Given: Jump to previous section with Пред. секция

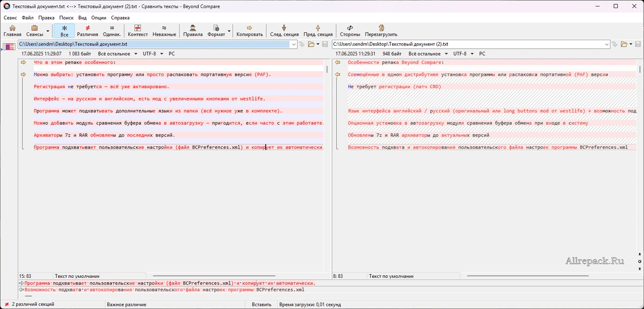Looking at the screenshot, I should coord(318,31).
